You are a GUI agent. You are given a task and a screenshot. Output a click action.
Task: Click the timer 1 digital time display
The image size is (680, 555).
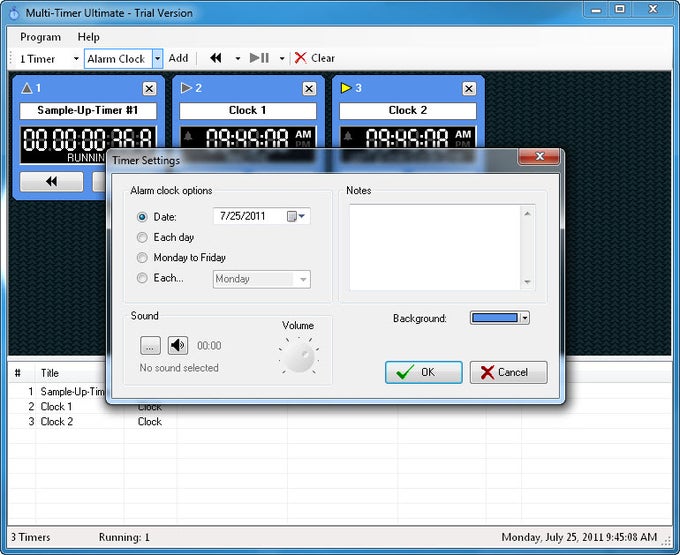[88, 140]
